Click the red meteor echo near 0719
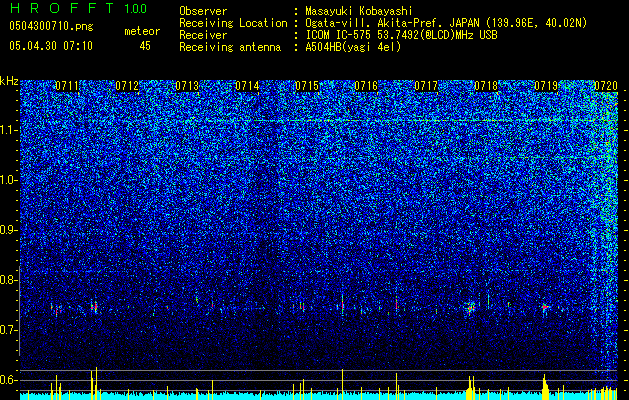 pos(545,307)
